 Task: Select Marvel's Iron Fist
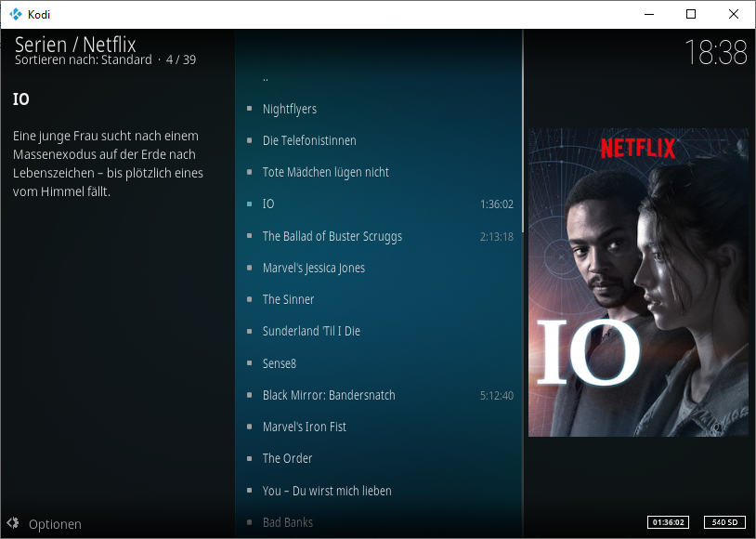(379, 427)
